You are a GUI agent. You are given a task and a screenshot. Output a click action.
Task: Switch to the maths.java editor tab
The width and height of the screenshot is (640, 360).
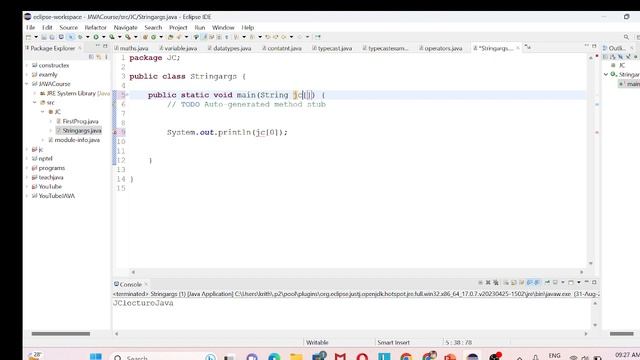131,48
